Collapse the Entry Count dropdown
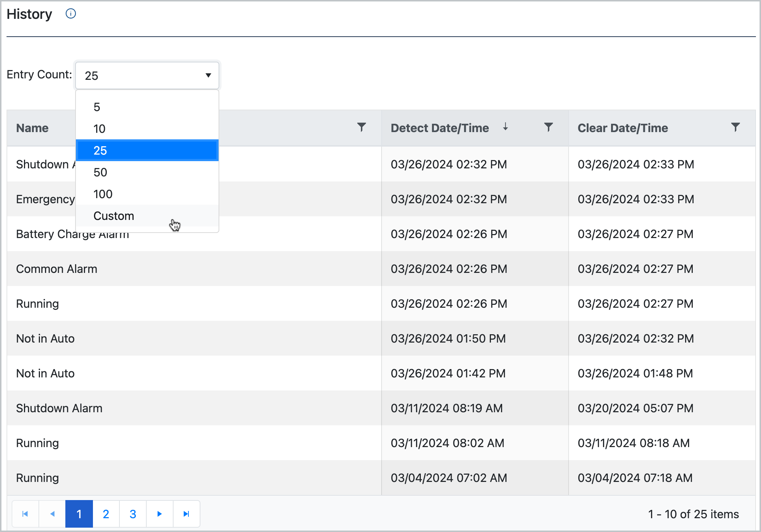This screenshot has width=761, height=532. [x=208, y=75]
